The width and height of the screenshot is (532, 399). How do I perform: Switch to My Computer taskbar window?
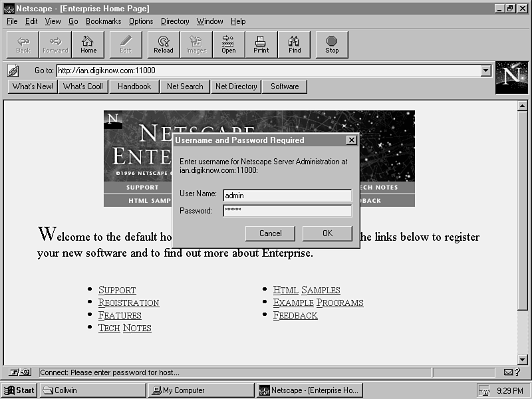click(201, 390)
